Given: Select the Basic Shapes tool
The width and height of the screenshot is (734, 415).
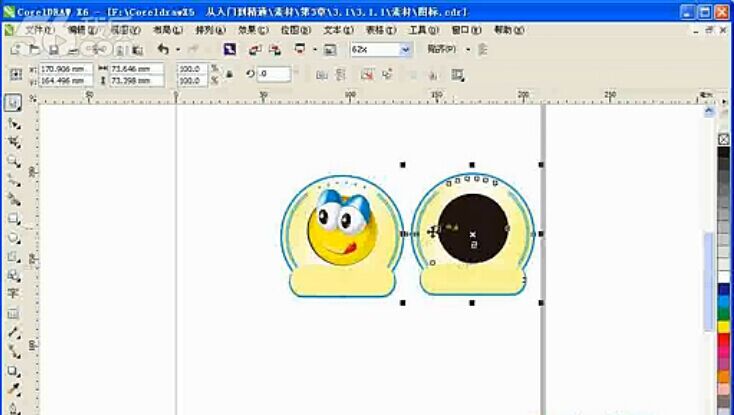Looking at the screenshot, I should pos(14,276).
